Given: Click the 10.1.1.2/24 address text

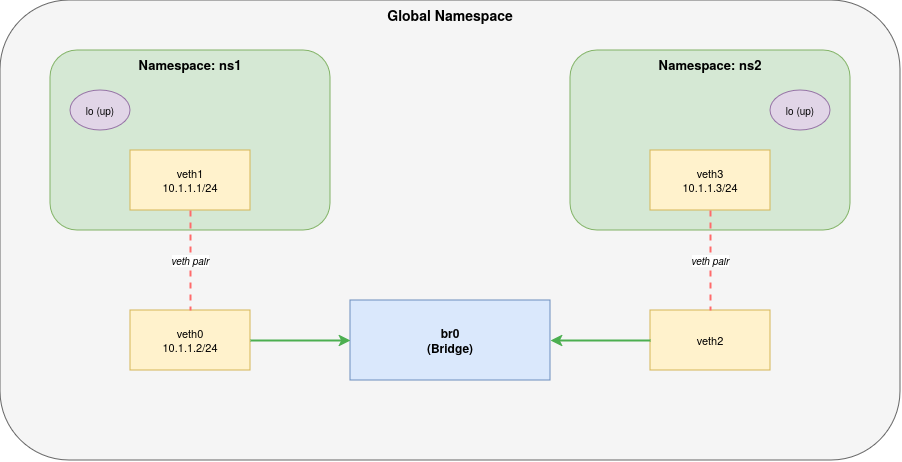Looking at the screenshot, I should tap(190, 348).
